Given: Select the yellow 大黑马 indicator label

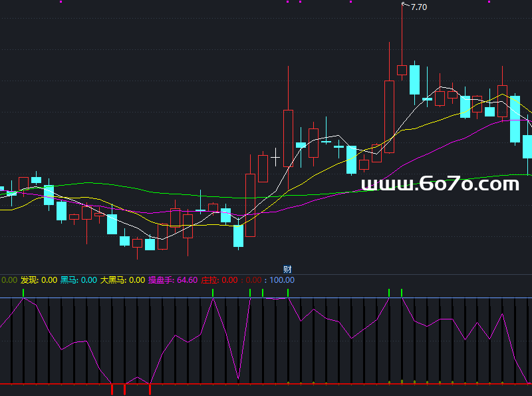Looking at the screenshot, I should coord(113,280).
